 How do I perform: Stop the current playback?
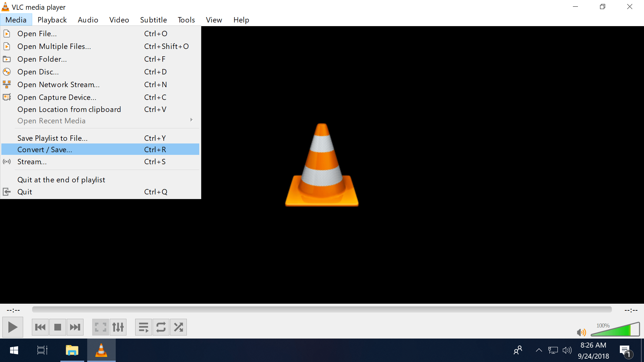(x=57, y=327)
